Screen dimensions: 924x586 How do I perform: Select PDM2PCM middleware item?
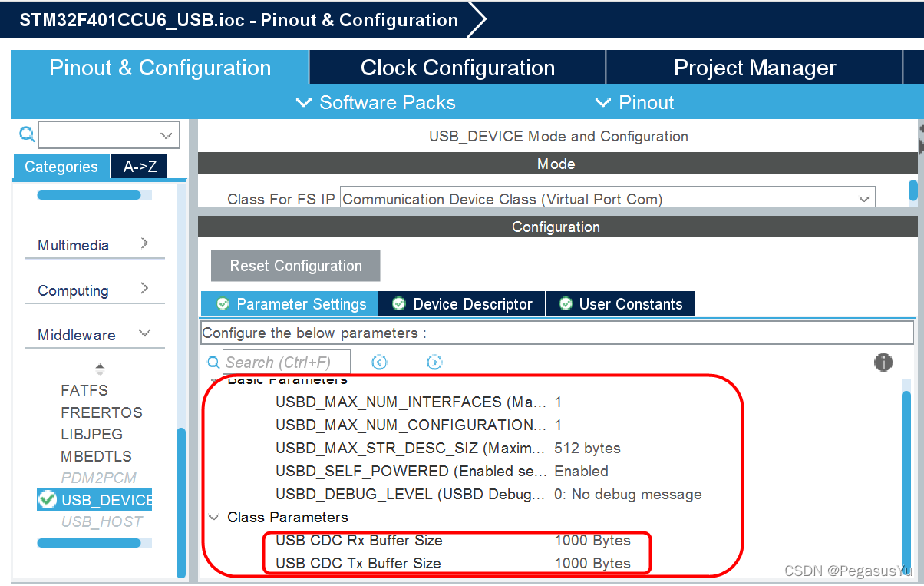pyautogui.click(x=98, y=478)
